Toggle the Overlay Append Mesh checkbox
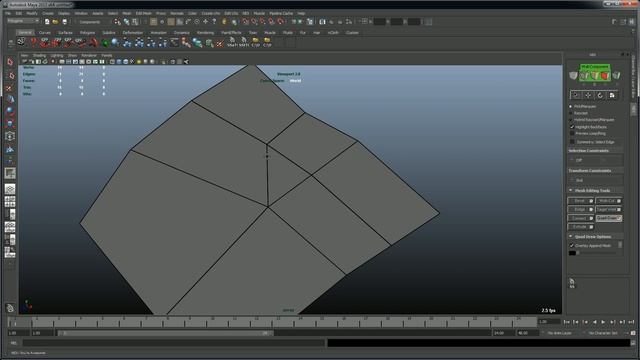640x360 pixels. coord(572,246)
